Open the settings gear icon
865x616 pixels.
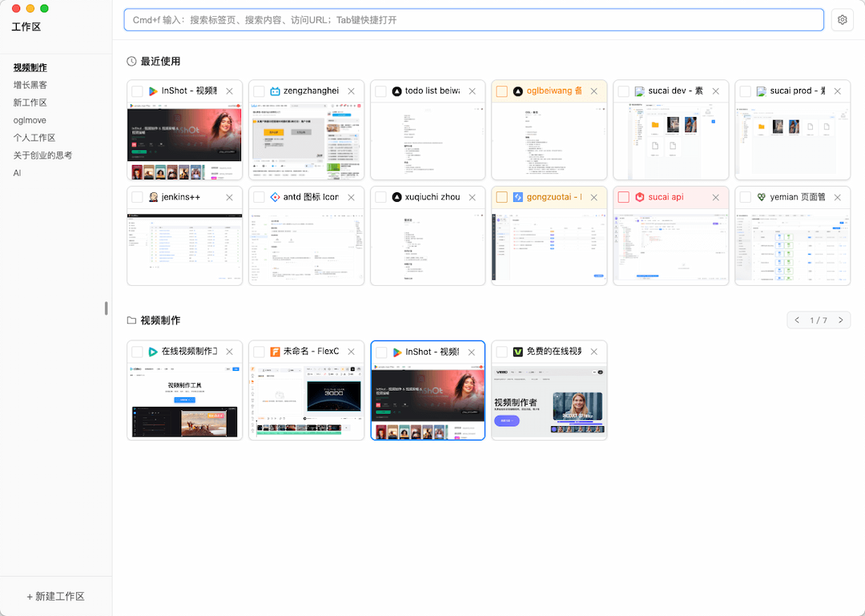pyautogui.click(x=842, y=19)
